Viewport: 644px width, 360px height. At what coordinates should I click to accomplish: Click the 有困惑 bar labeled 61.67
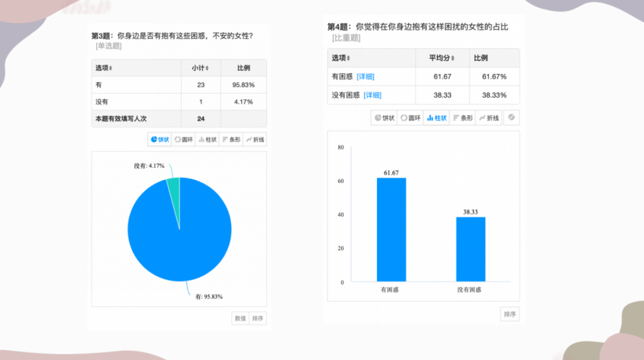[x=391, y=230]
